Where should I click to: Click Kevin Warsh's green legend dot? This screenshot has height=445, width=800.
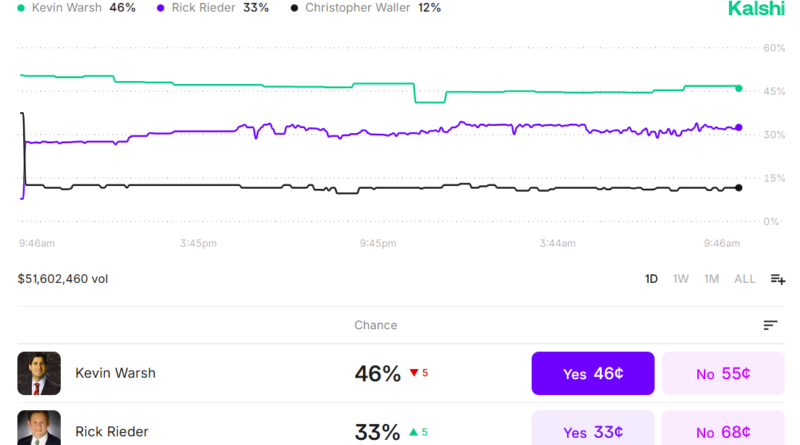(x=21, y=8)
